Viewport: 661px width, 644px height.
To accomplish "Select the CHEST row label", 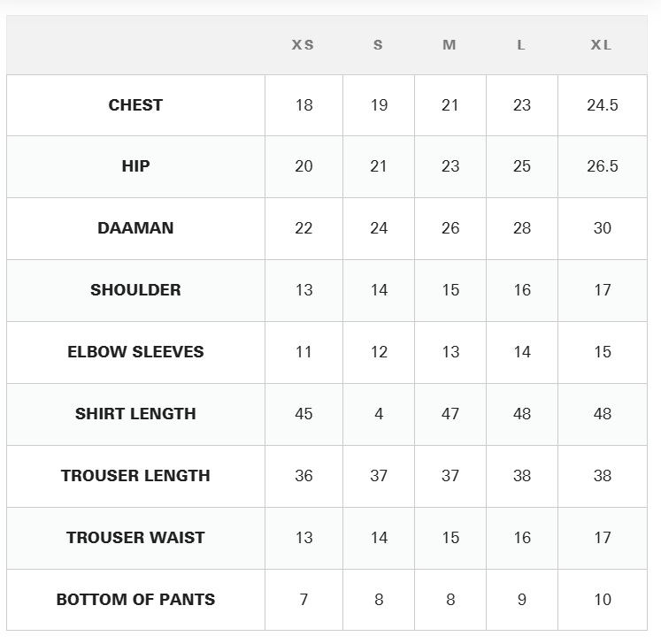I will pyautogui.click(x=135, y=105).
